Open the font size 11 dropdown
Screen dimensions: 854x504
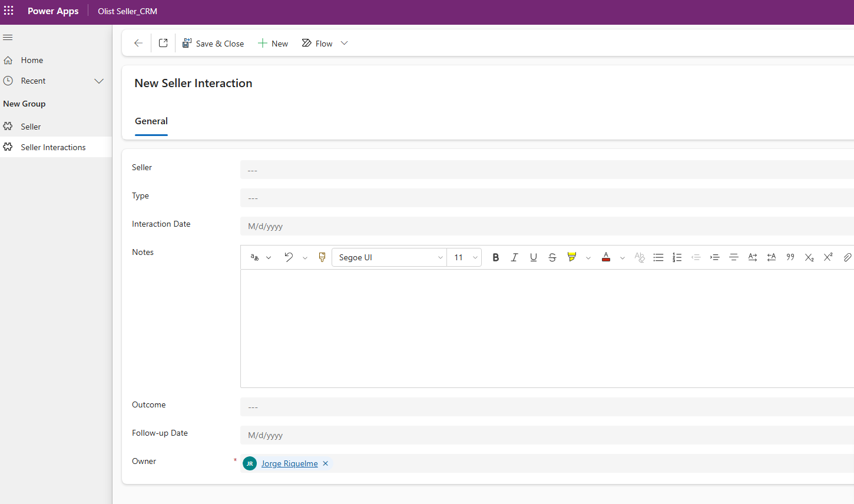464,257
